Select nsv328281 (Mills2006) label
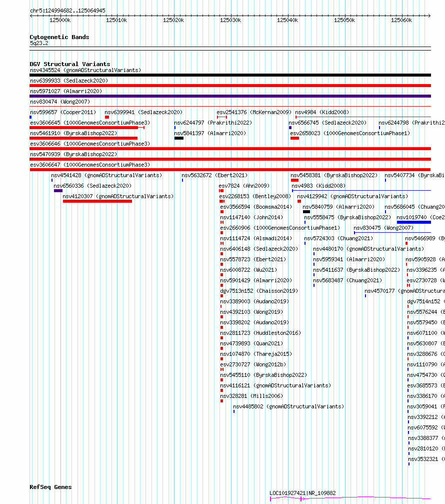The width and height of the screenshot is (445, 504). click(251, 396)
